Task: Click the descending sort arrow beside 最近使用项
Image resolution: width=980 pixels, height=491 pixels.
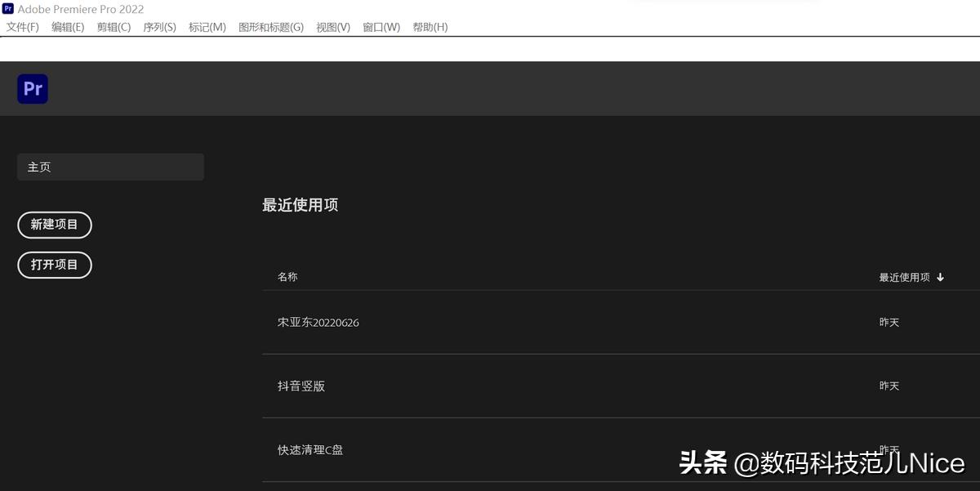Action: pos(940,277)
